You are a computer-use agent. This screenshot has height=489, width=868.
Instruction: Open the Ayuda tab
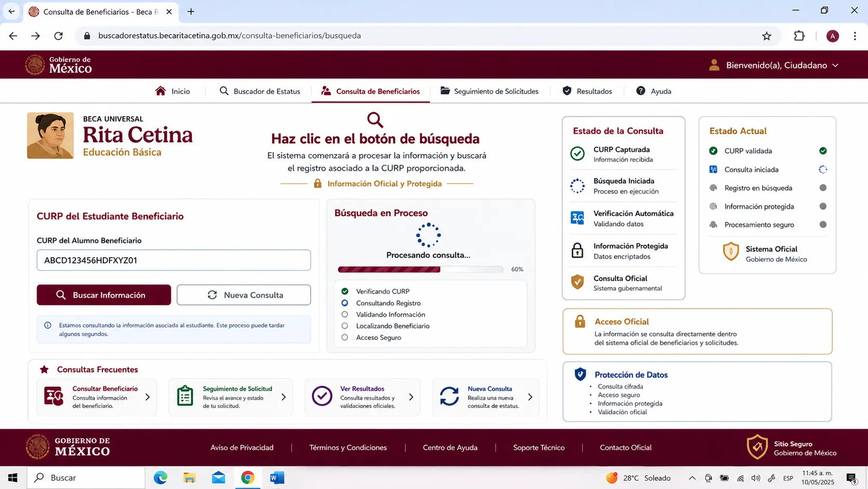[x=654, y=91]
